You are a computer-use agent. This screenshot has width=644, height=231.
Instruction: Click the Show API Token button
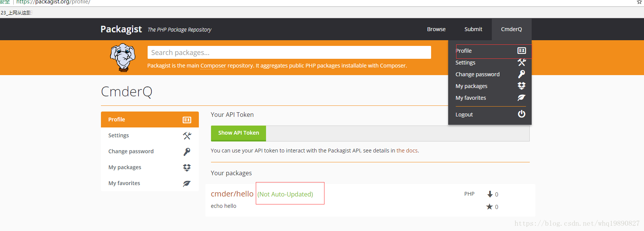point(238,133)
